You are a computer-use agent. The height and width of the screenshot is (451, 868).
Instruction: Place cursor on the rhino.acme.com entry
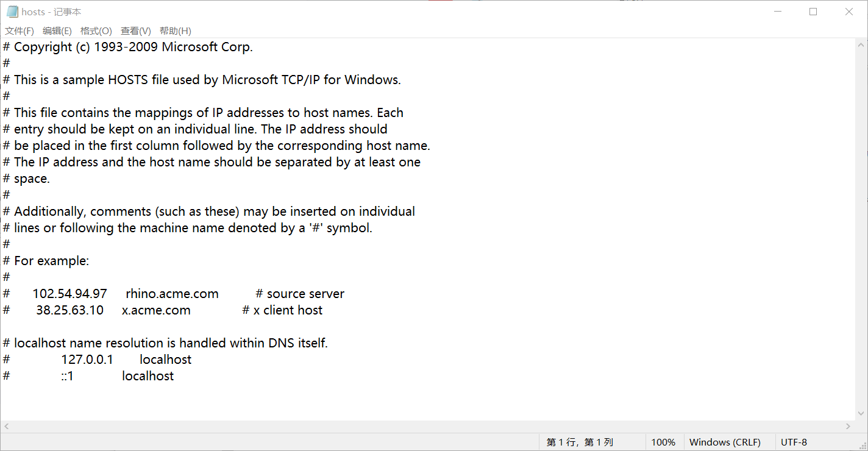172,294
